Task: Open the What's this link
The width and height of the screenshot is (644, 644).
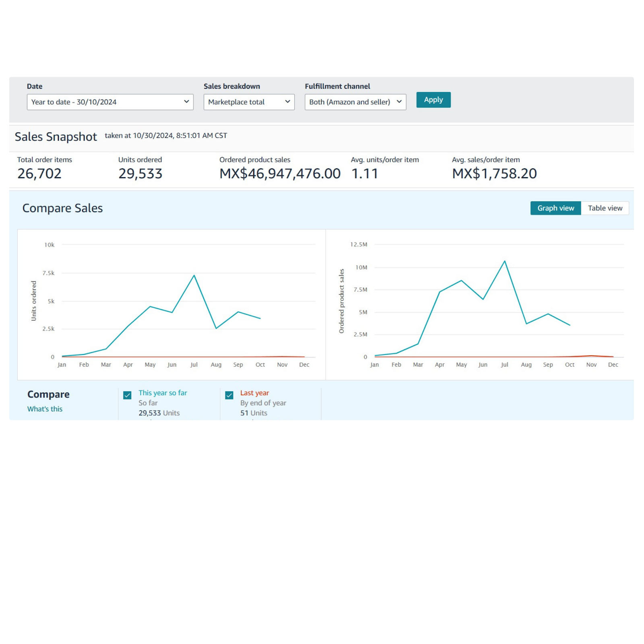Action: (x=45, y=409)
